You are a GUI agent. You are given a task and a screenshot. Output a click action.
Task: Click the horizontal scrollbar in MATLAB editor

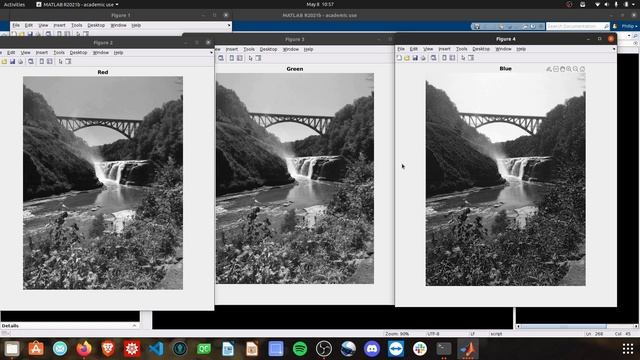tap(577, 326)
